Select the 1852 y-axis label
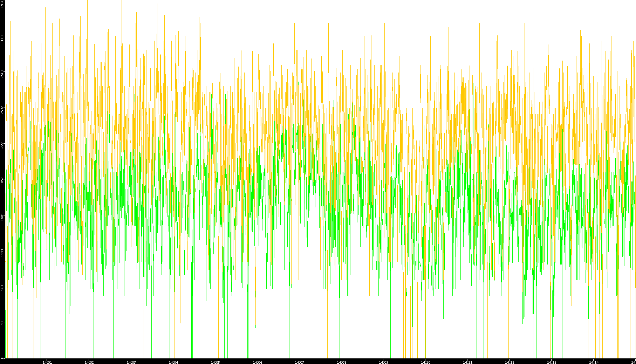This screenshot has height=364, width=636. coord(2,181)
